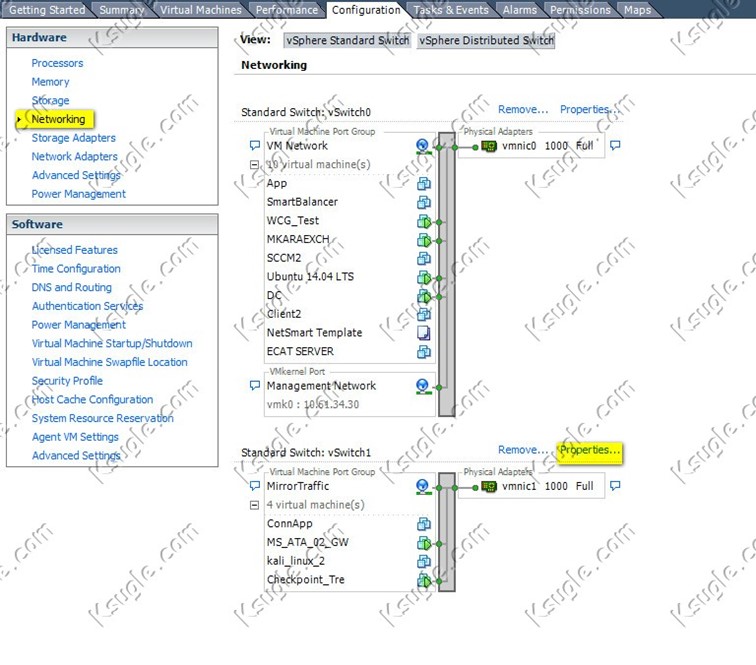Image resolution: width=756 pixels, height=665 pixels.
Task: Open the Tasks & Events tab
Action: coord(451,10)
